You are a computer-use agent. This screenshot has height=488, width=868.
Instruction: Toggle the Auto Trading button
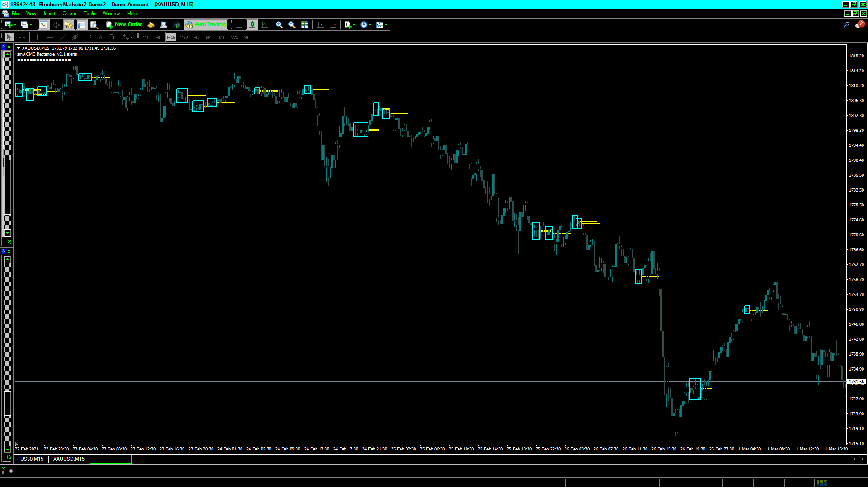(206, 25)
